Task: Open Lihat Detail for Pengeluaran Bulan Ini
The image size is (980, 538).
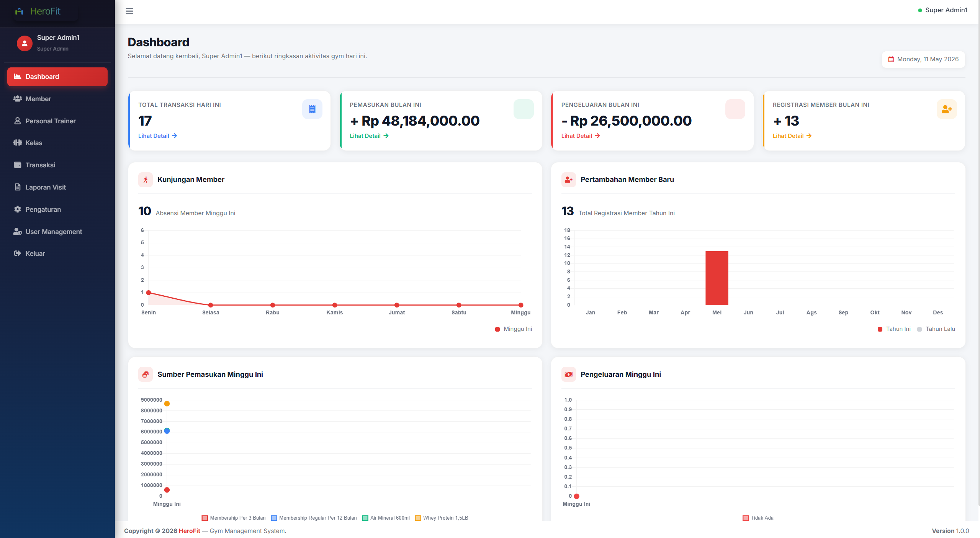Action: click(x=581, y=136)
